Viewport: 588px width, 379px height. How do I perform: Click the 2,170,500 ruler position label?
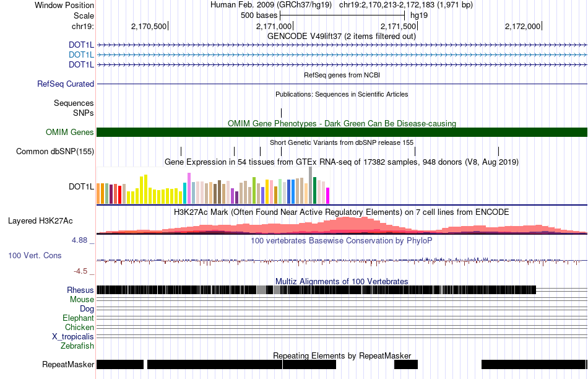[149, 26]
